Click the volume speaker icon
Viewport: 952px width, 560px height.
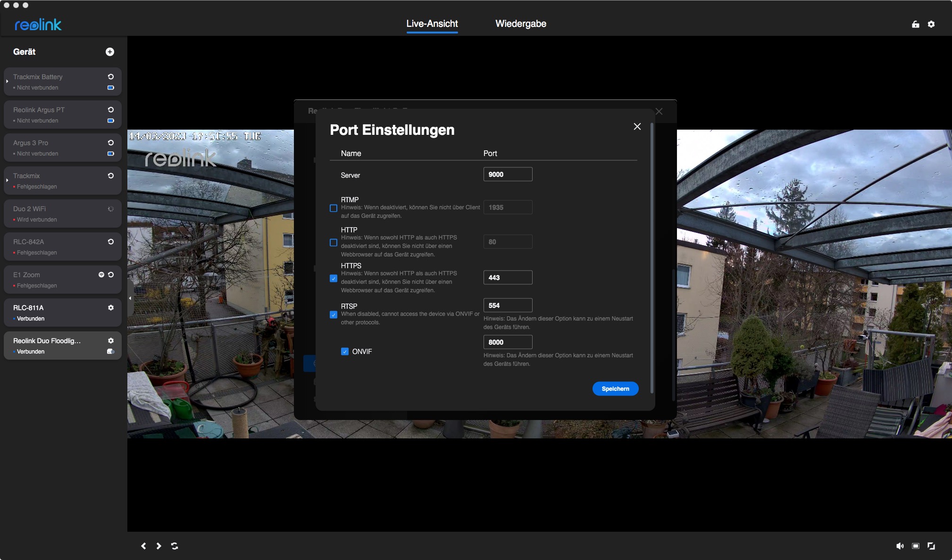pyautogui.click(x=900, y=546)
